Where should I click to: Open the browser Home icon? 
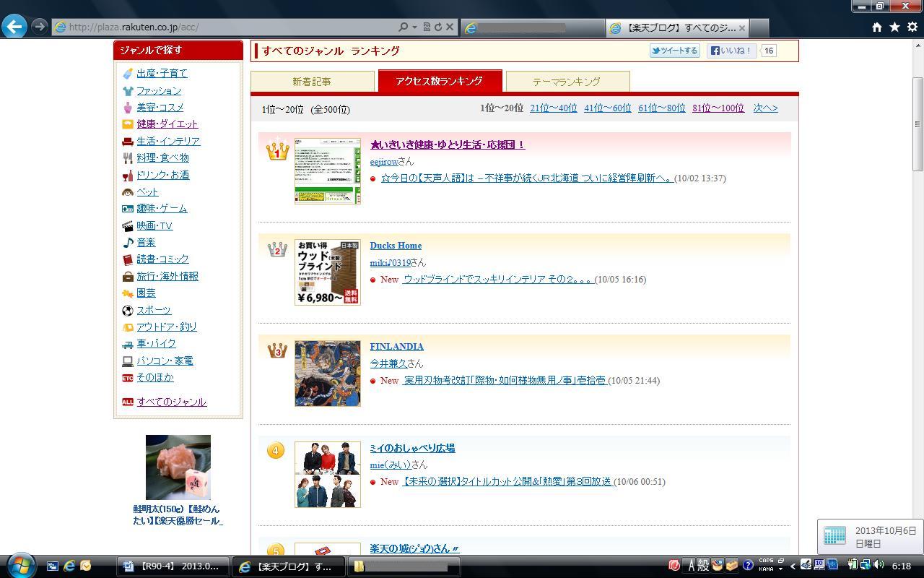click(876, 27)
